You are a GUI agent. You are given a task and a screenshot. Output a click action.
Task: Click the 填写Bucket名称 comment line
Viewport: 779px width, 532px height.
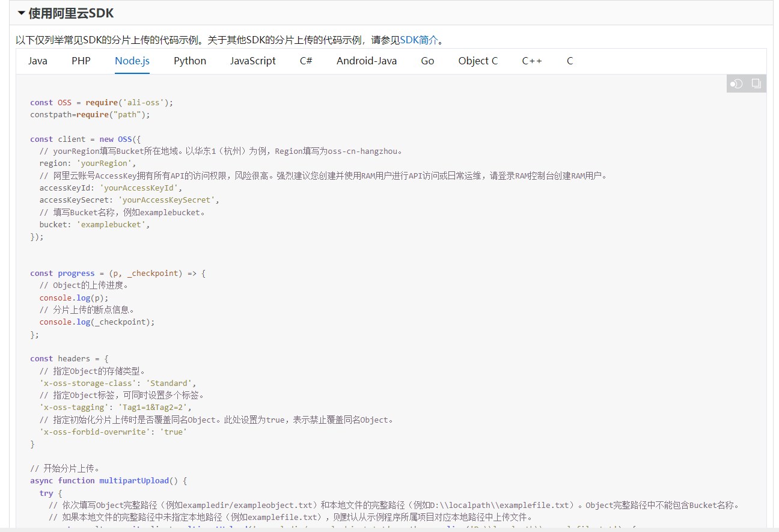pyautogui.click(x=122, y=212)
